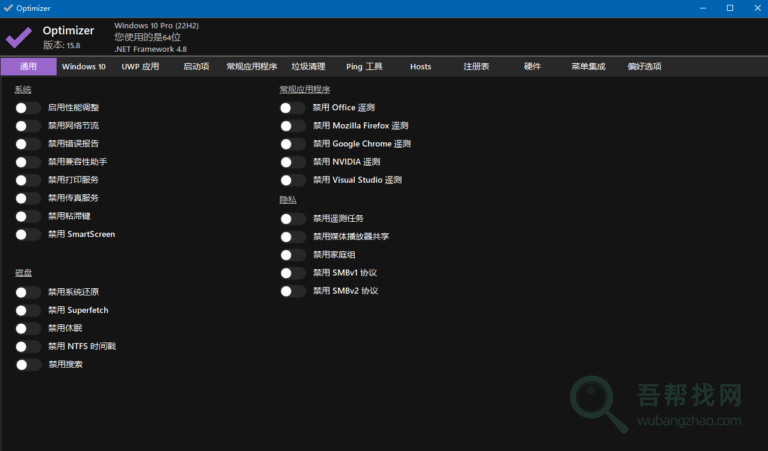Image resolution: width=768 pixels, height=451 pixels.
Task: Open the 注册表 tab
Action: (476, 67)
